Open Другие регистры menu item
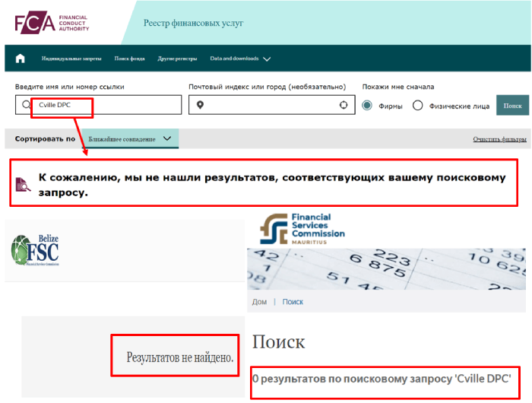 tap(177, 59)
